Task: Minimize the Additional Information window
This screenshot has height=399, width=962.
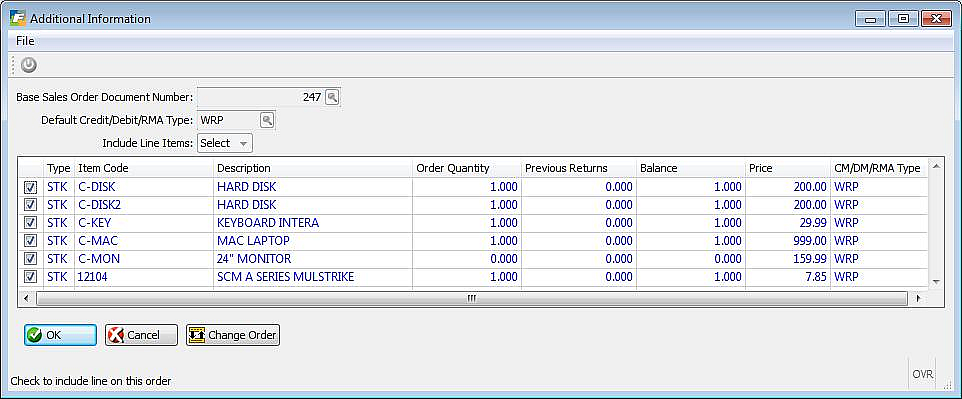Action: pyautogui.click(x=871, y=19)
